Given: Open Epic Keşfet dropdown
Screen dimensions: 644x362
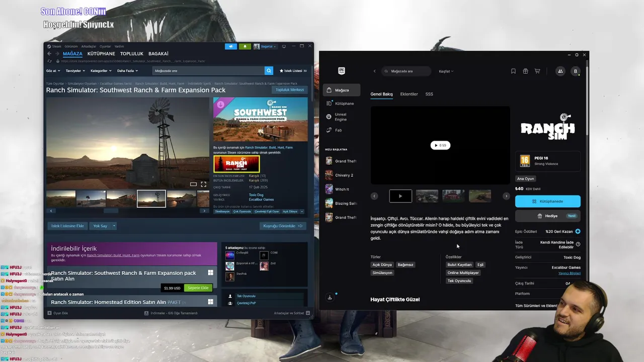Looking at the screenshot, I should (446, 71).
